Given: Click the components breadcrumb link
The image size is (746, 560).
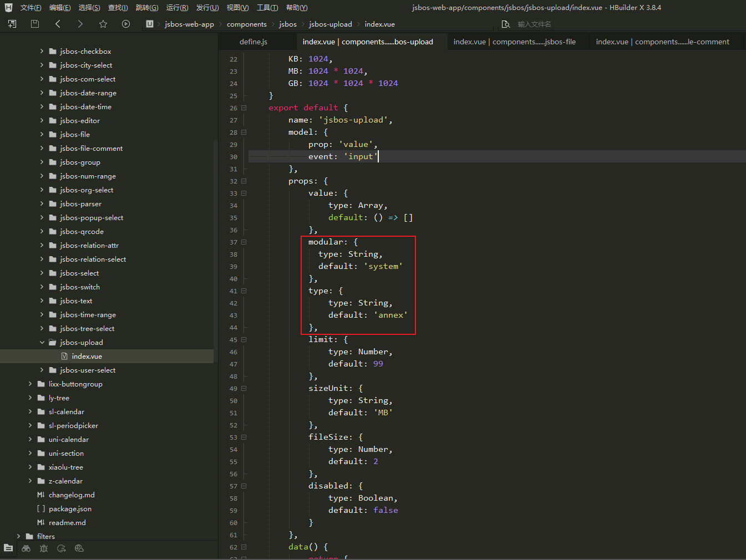Looking at the screenshot, I should (x=246, y=24).
